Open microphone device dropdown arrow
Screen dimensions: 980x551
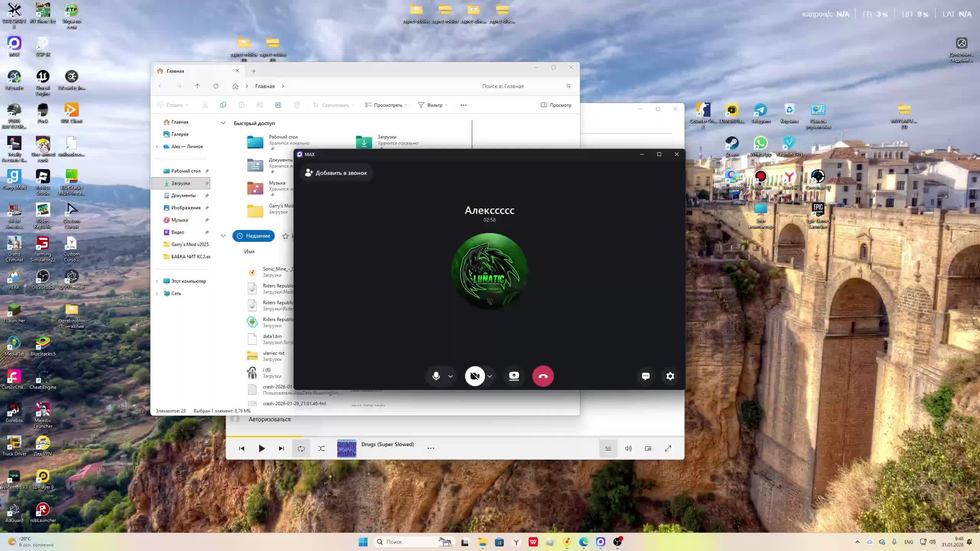pyautogui.click(x=451, y=376)
